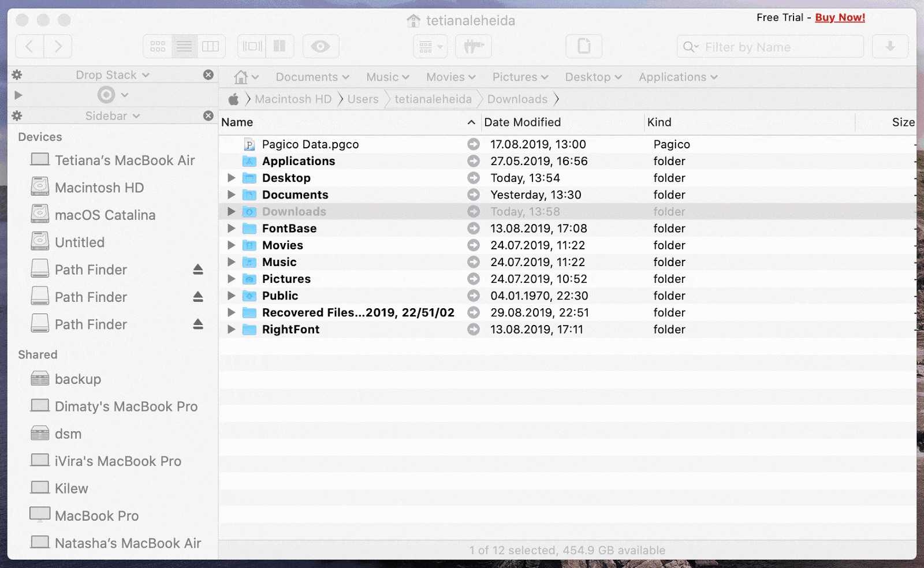
Task: Open the Home favorites dropdown
Action: [246, 77]
